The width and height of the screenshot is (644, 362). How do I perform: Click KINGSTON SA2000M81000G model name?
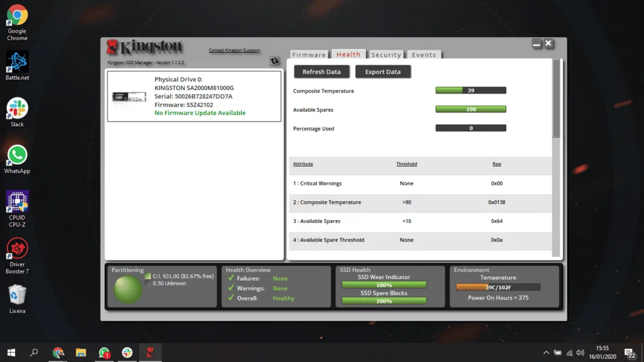tap(194, 88)
